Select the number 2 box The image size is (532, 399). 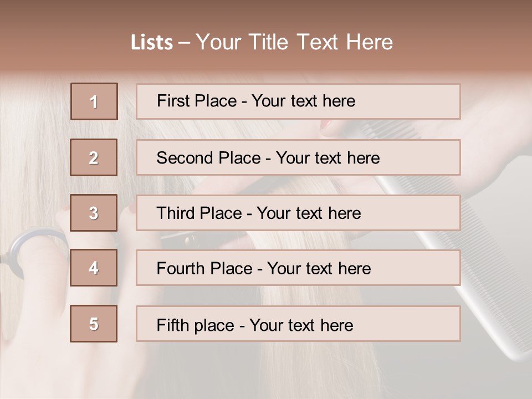pos(94,157)
